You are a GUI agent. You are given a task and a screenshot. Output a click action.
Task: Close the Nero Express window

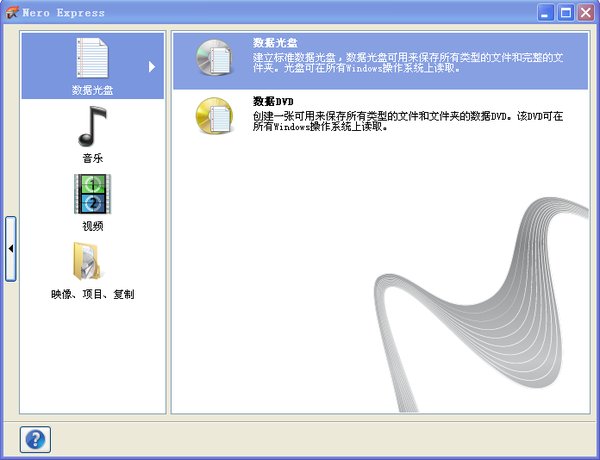click(586, 13)
